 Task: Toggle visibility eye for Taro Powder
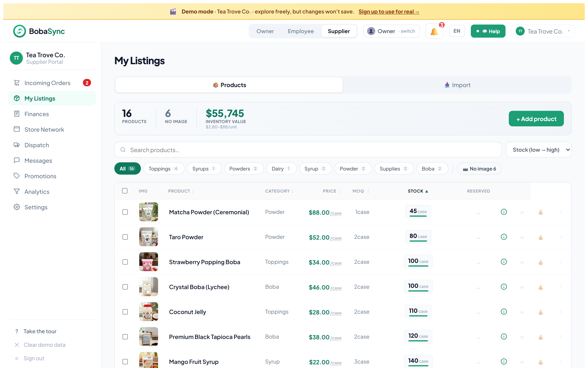(x=522, y=237)
